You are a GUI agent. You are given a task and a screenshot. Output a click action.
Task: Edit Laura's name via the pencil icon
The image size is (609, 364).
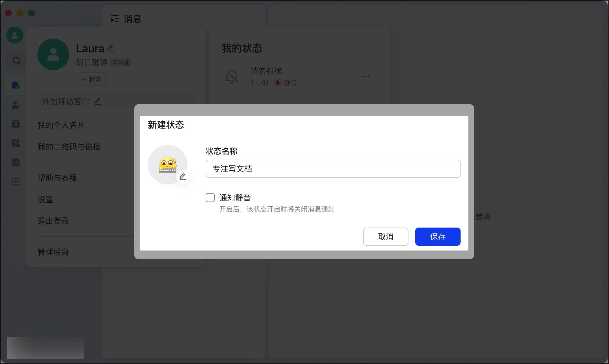pyautogui.click(x=110, y=48)
